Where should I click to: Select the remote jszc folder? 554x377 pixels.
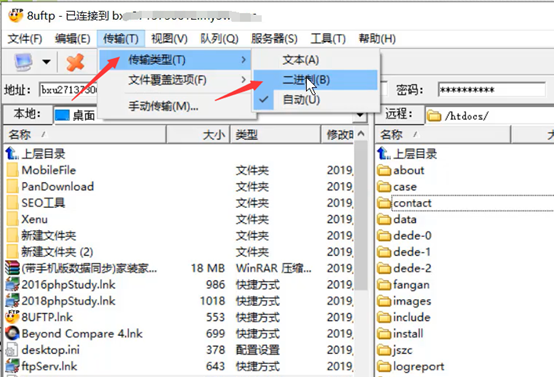click(395, 350)
